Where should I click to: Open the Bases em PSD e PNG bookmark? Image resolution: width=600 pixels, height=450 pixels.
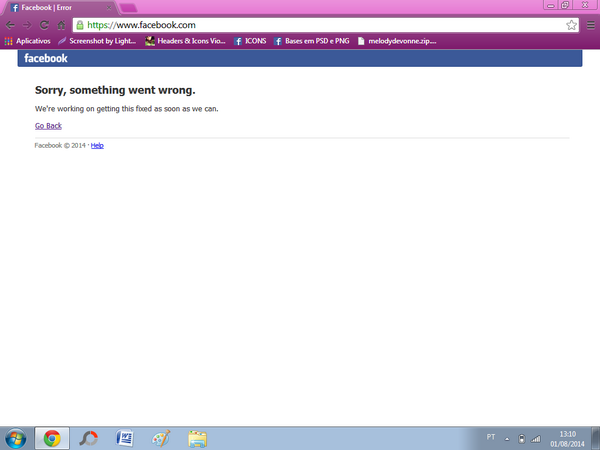[312, 41]
